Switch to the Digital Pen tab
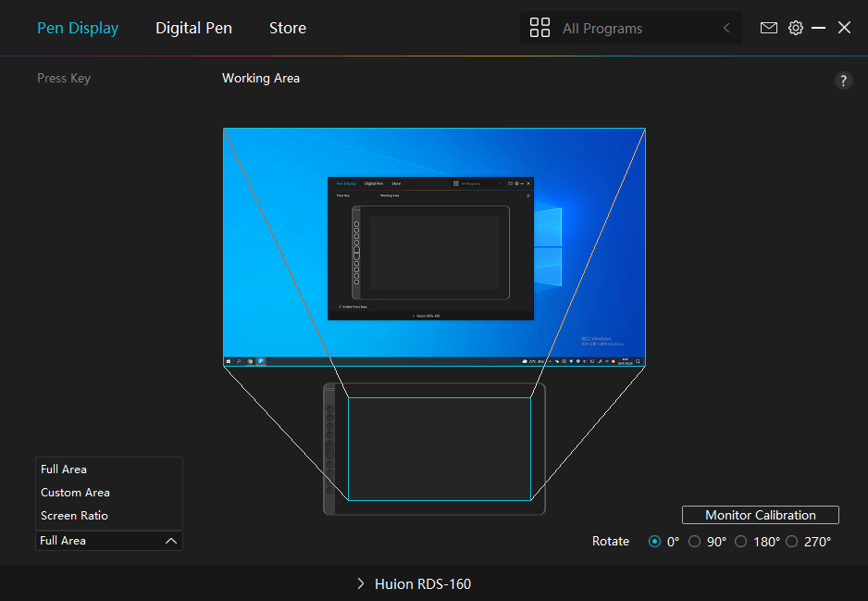Screen dimensions: 868x601 point(193,28)
